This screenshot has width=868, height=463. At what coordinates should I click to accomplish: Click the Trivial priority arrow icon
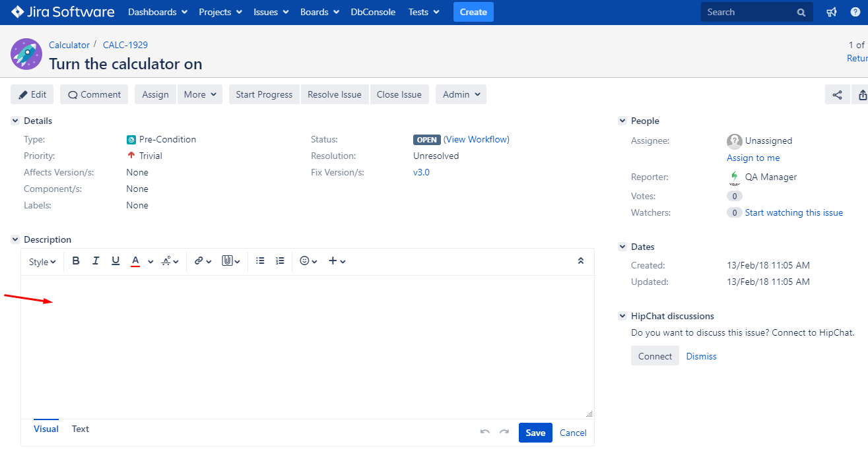131,156
